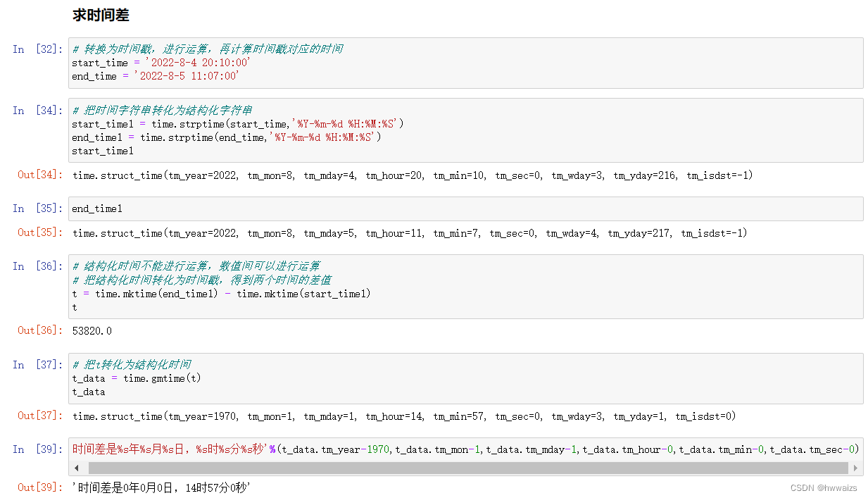Select the In [32] prompt label

pyautogui.click(x=37, y=49)
